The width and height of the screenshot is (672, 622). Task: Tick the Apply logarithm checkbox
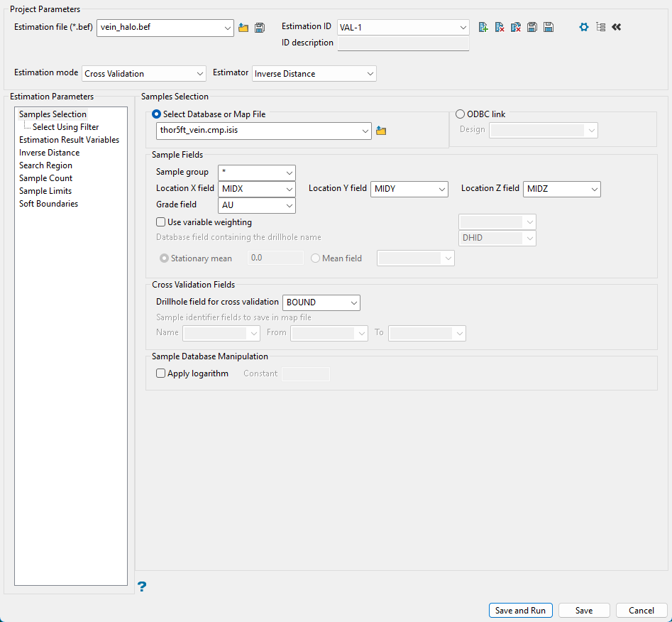pos(161,373)
